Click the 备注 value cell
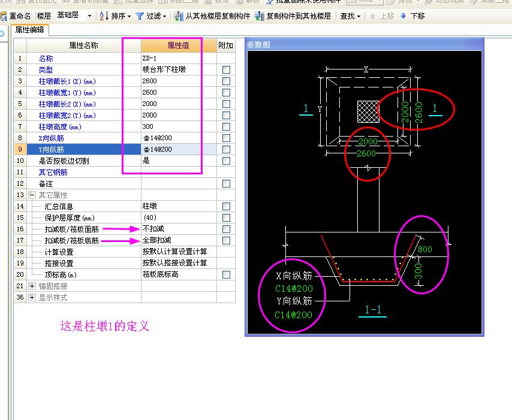Screen dimensions: 512x420 pyautogui.click(x=179, y=184)
